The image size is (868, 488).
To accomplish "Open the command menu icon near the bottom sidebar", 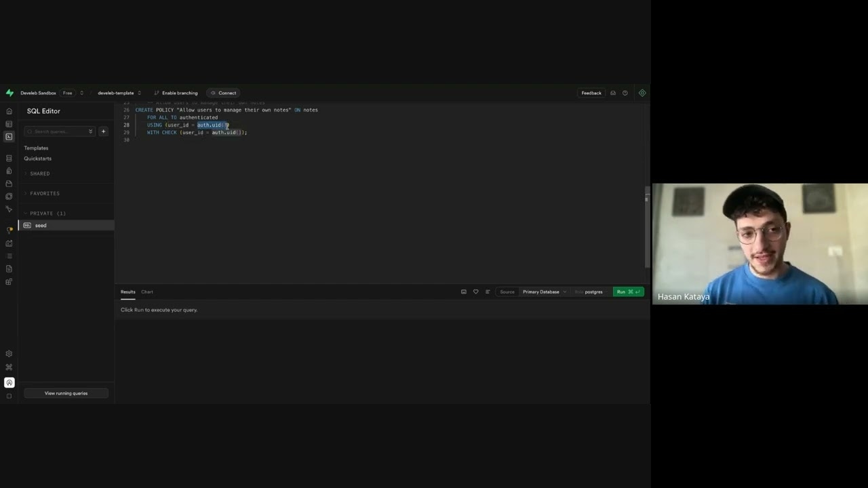I will 9,367.
